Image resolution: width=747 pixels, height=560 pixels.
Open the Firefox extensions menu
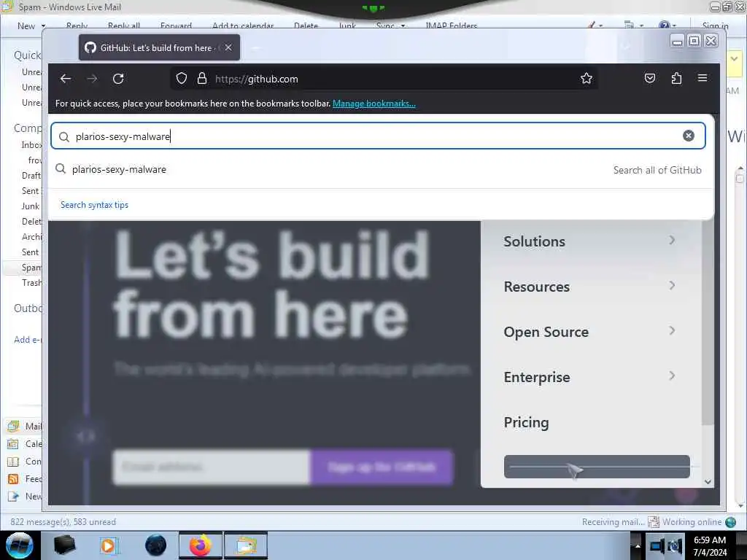coord(676,78)
